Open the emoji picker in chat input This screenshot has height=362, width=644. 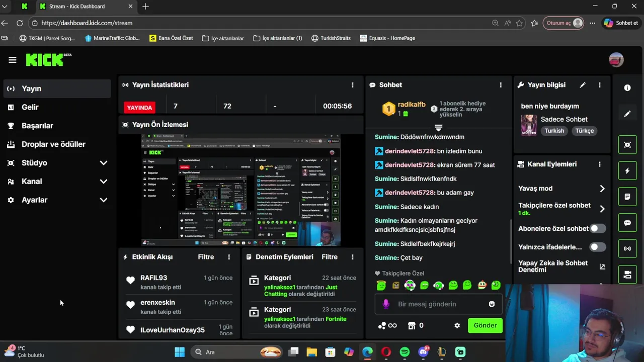tap(492, 304)
